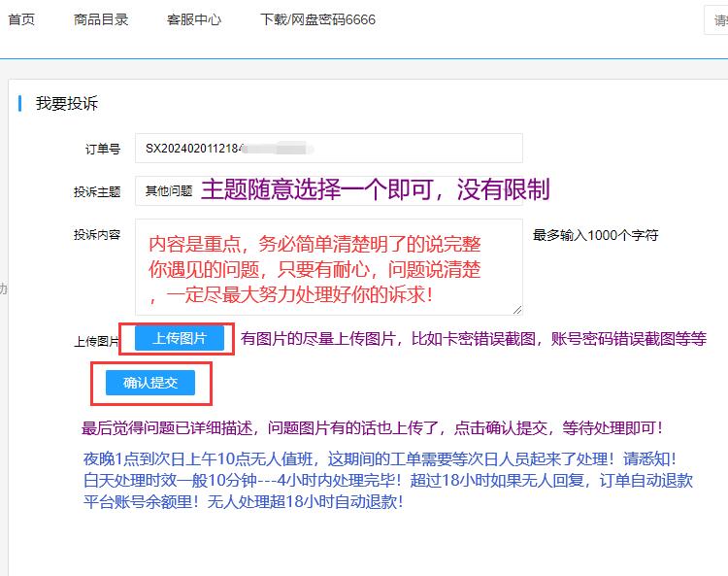
Task: Click the 上传图片 label text
Action: (95, 341)
